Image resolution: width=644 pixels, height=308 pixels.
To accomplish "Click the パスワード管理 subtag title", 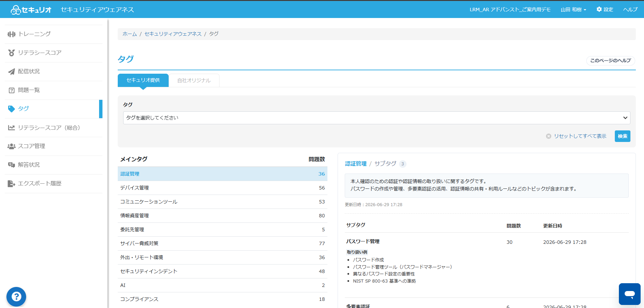I will tap(363, 241).
